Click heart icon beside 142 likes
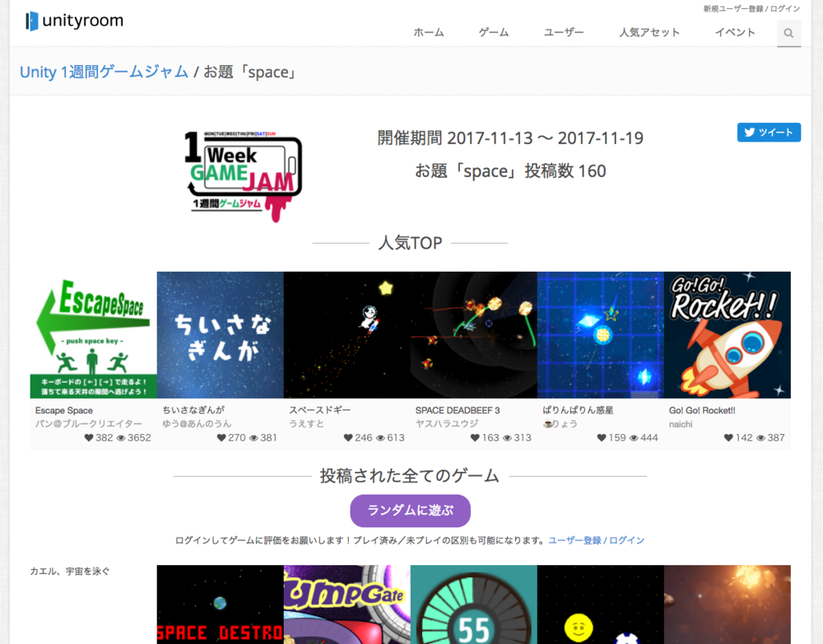823x644 pixels. point(728,437)
